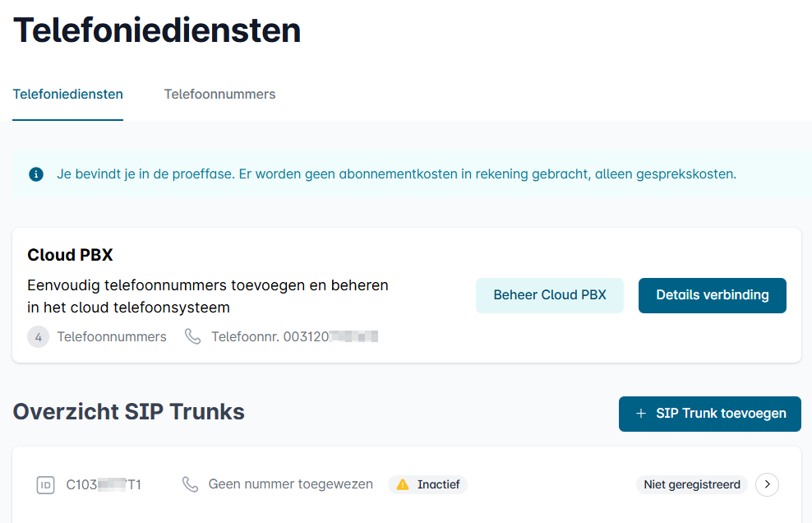Select the Telefoniediensten tab
Image resolution: width=812 pixels, height=523 pixels.
(x=68, y=95)
